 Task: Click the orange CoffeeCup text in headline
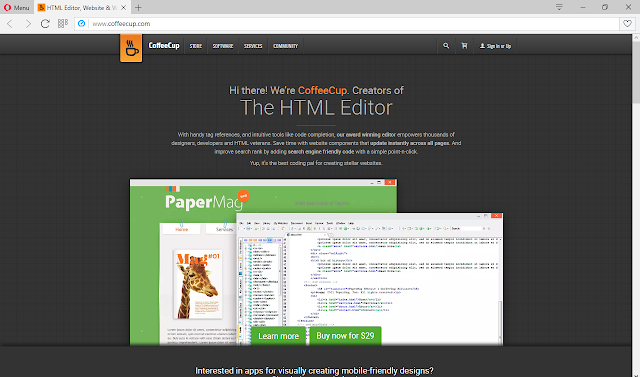coord(323,90)
